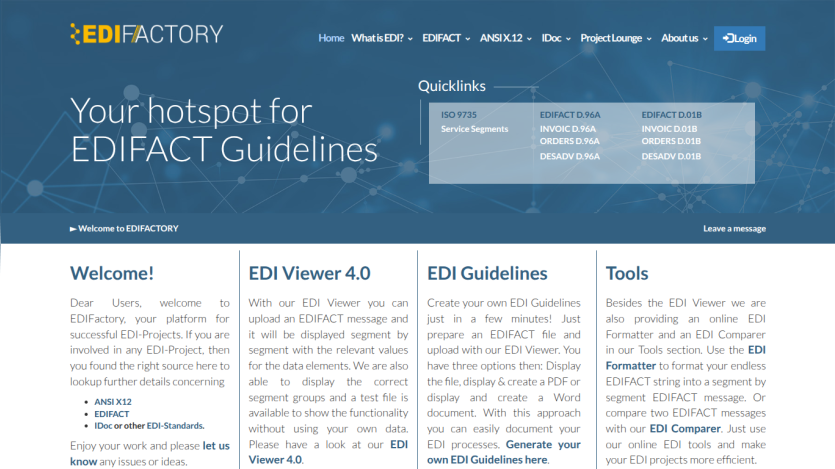
Task: Click the EDI Viewer 4.0 heading
Action: point(309,273)
